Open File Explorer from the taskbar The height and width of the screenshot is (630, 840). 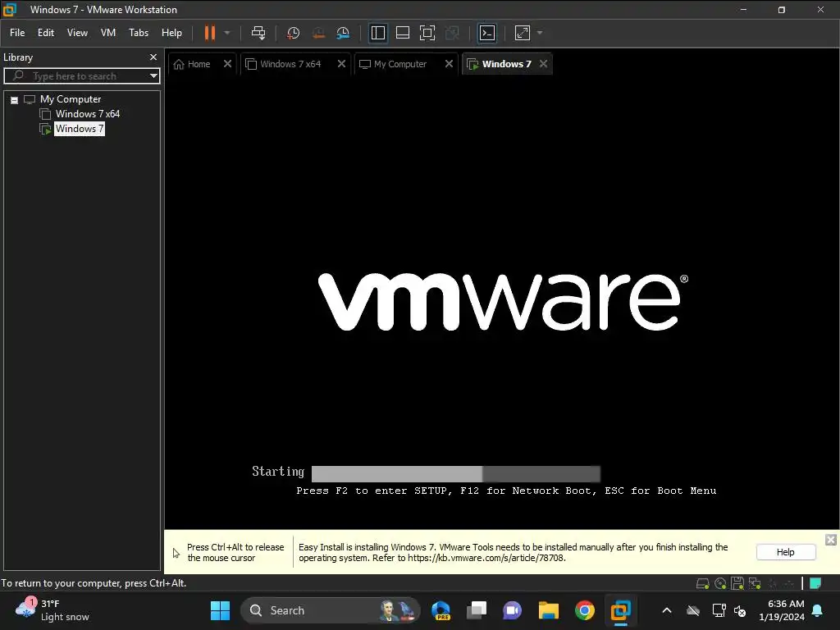coord(548,610)
